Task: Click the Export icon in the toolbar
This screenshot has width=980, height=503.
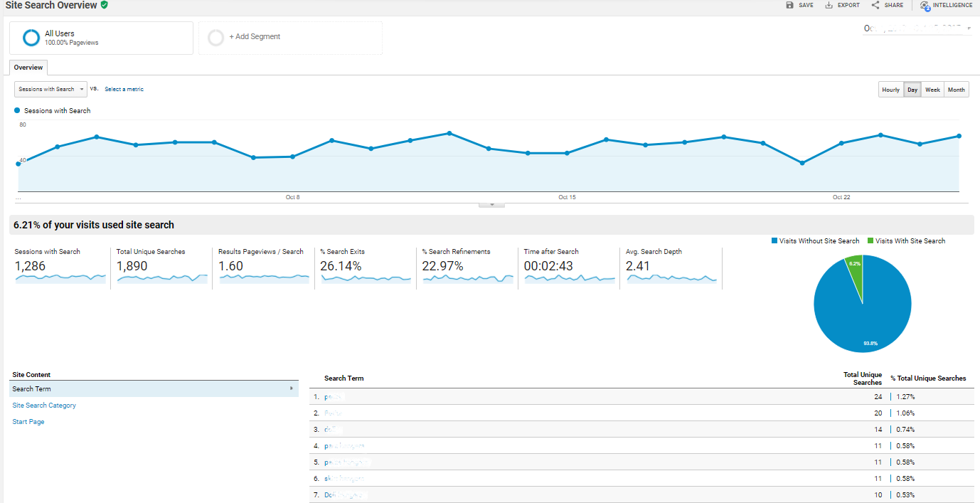Action: click(827, 5)
